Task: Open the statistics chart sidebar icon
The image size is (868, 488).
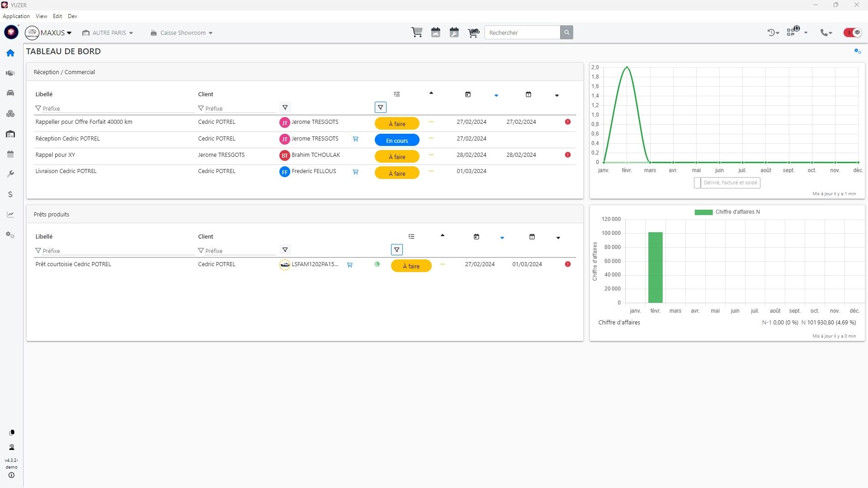Action: pyautogui.click(x=10, y=215)
